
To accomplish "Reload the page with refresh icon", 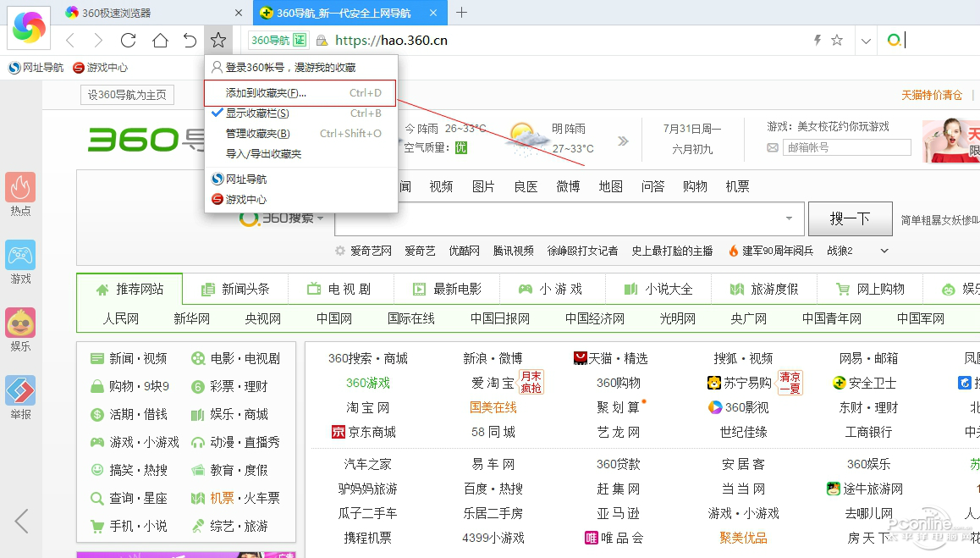I will pos(128,41).
